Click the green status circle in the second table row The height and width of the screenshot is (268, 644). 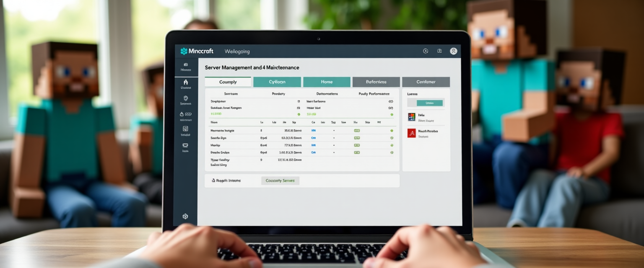(x=392, y=138)
